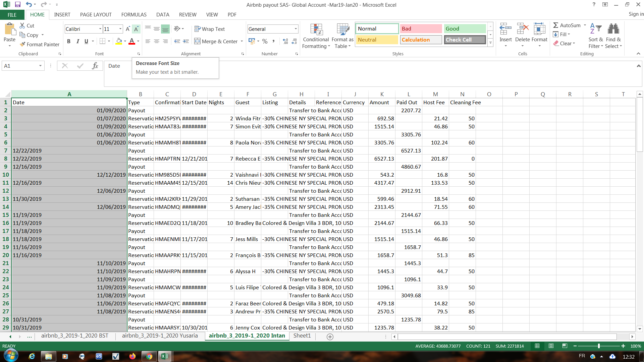644x362 pixels.
Task: Open the Name Box dropdown arrow
Action: point(40,66)
